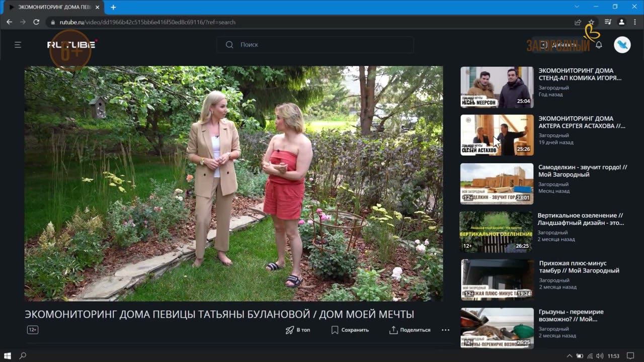Open Chrome three-dot menu

pyautogui.click(x=635, y=22)
